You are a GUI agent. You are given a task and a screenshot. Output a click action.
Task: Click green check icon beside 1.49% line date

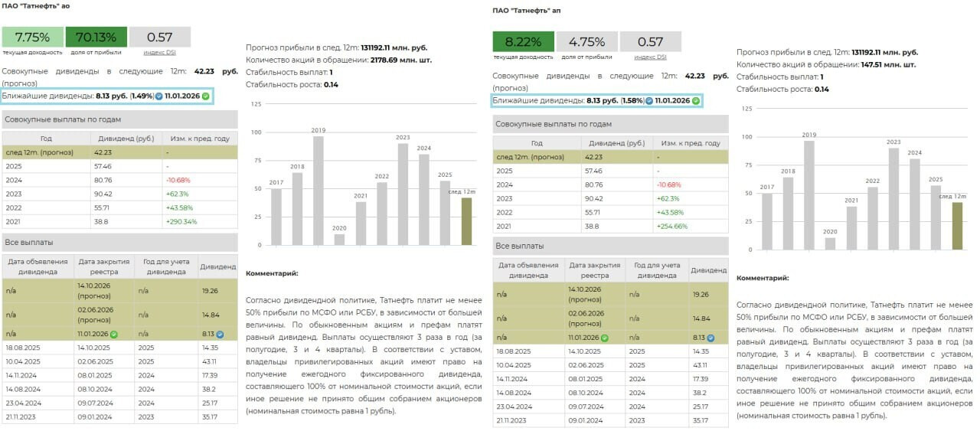[205, 96]
